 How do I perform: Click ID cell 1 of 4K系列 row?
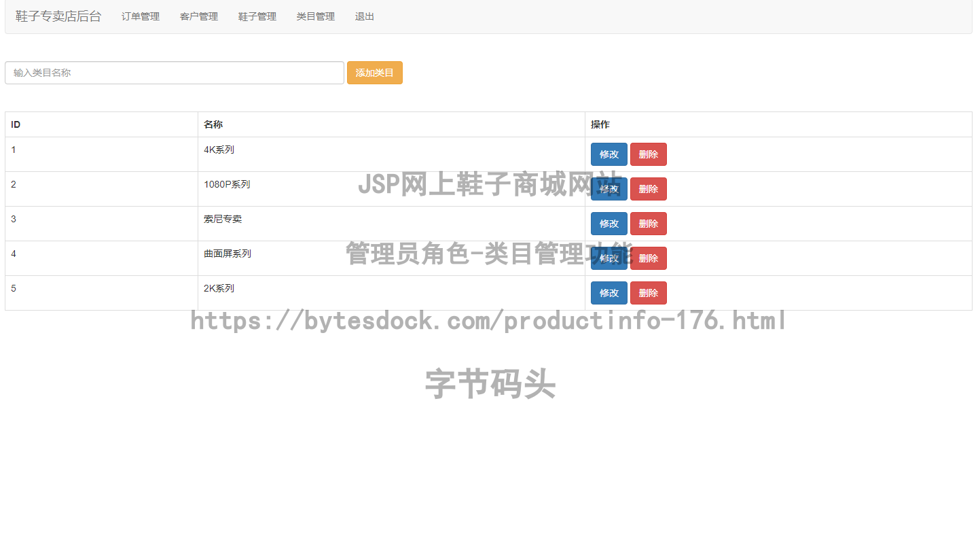[x=101, y=154]
